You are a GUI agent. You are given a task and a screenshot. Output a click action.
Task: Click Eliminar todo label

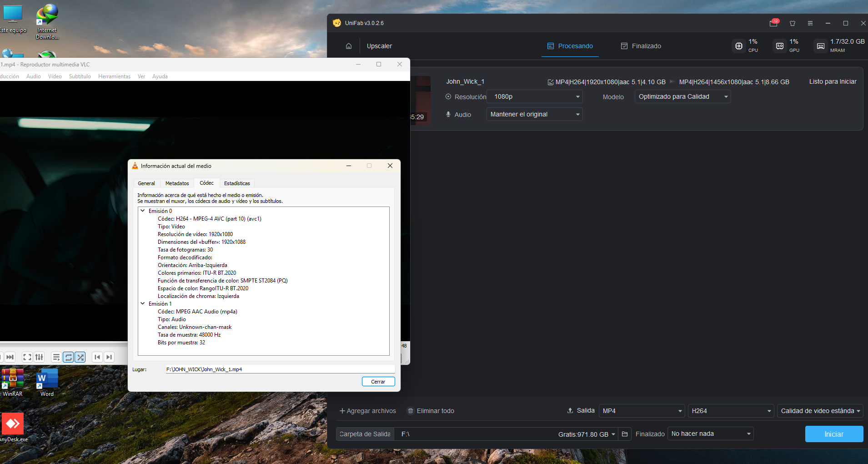436,411
